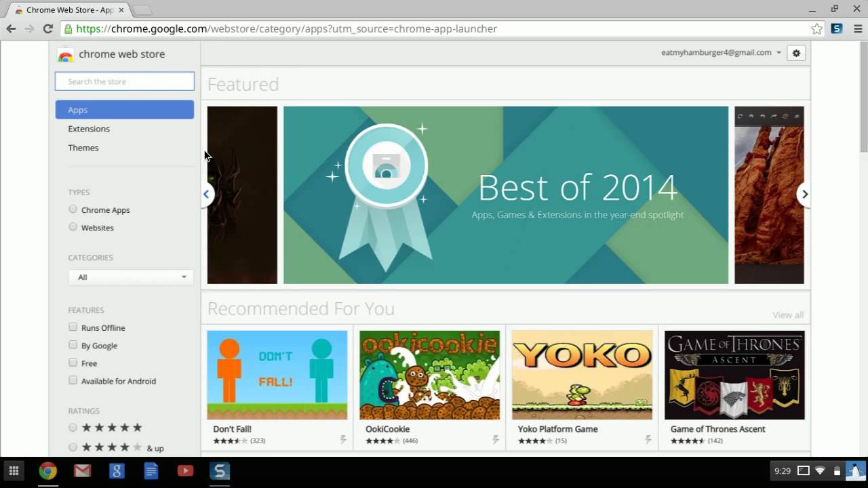Select the Apps section
Screen dimensions: 868x488
(125, 110)
